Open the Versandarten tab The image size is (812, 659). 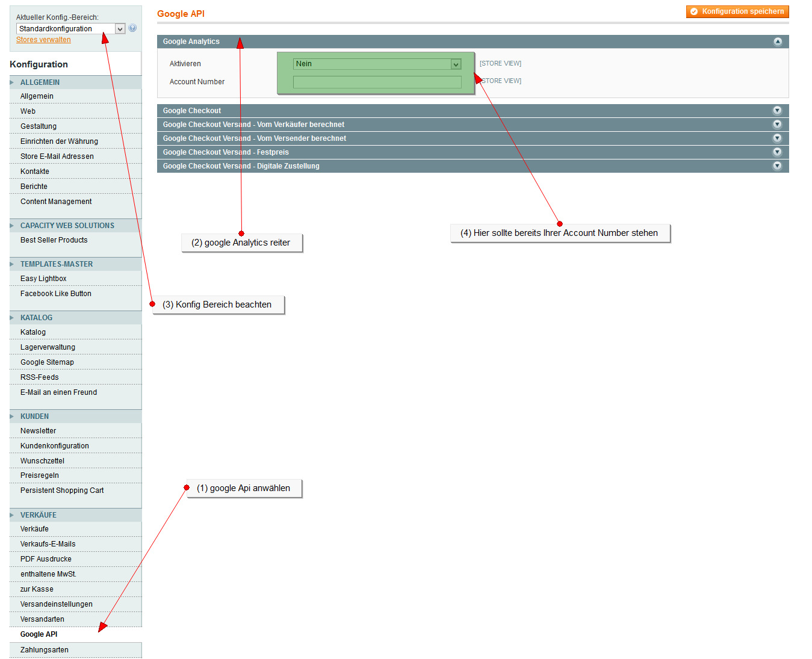click(75, 619)
